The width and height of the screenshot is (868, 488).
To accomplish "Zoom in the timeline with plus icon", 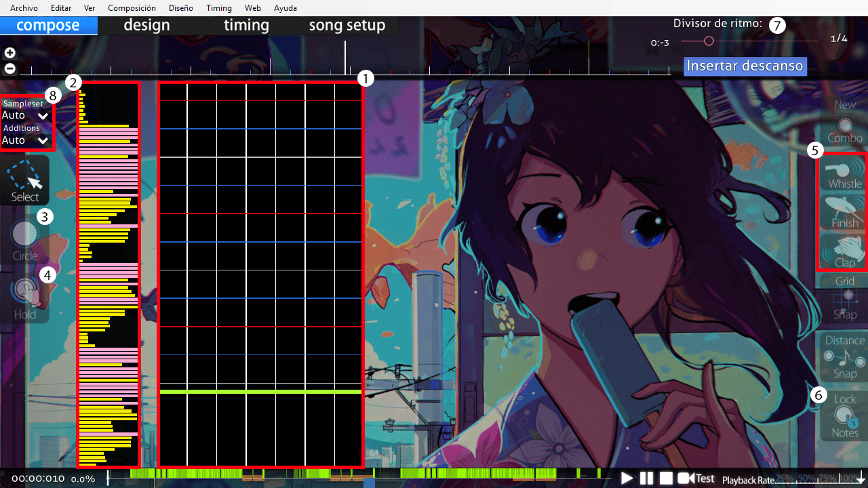I will [x=9, y=53].
